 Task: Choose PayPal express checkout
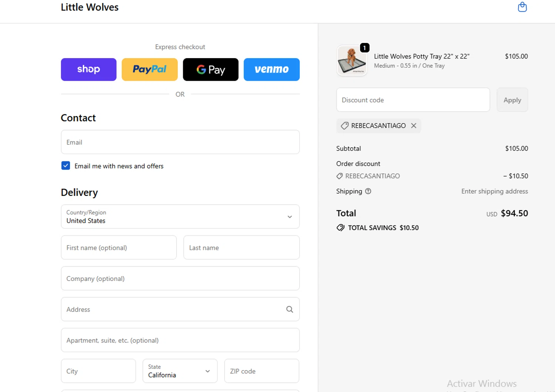149,69
